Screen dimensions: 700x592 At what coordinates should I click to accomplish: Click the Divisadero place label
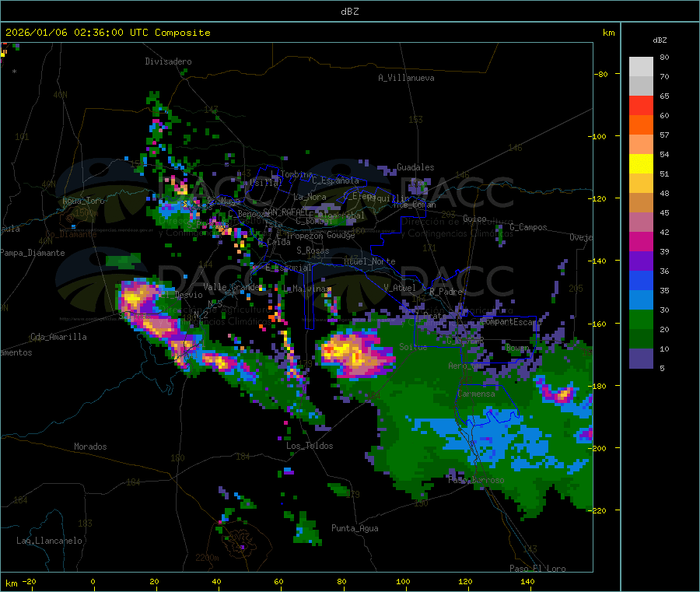tap(168, 61)
